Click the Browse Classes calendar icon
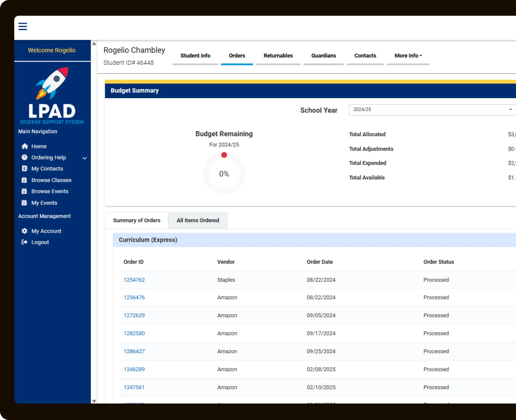516x420 pixels. 24,180
